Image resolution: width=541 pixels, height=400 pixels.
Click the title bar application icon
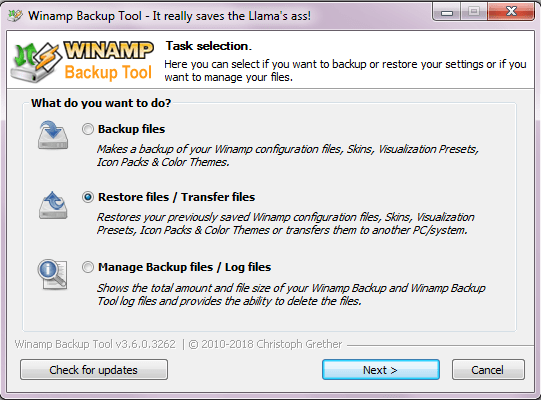(x=15, y=15)
